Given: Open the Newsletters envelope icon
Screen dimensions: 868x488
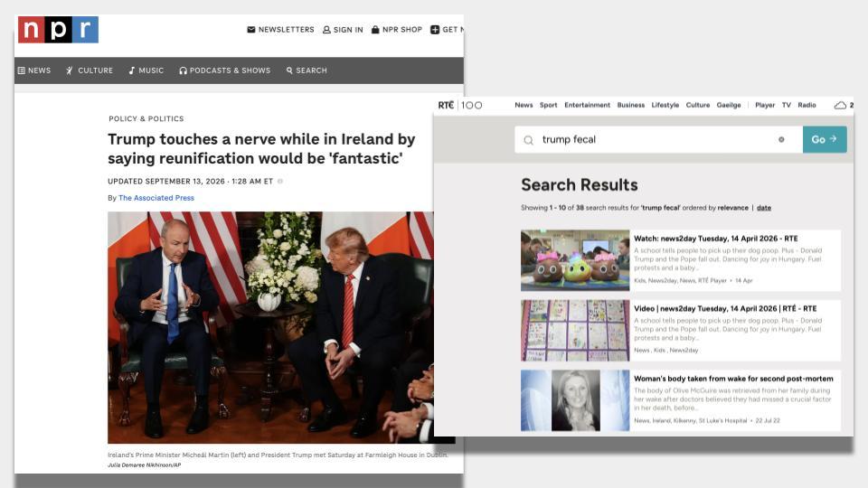Looking at the screenshot, I should click(250, 29).
